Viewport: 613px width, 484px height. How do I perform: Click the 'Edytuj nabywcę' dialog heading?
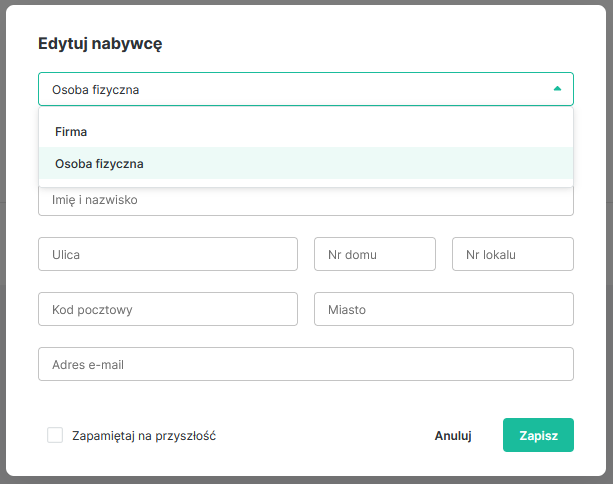click(100, 43)
